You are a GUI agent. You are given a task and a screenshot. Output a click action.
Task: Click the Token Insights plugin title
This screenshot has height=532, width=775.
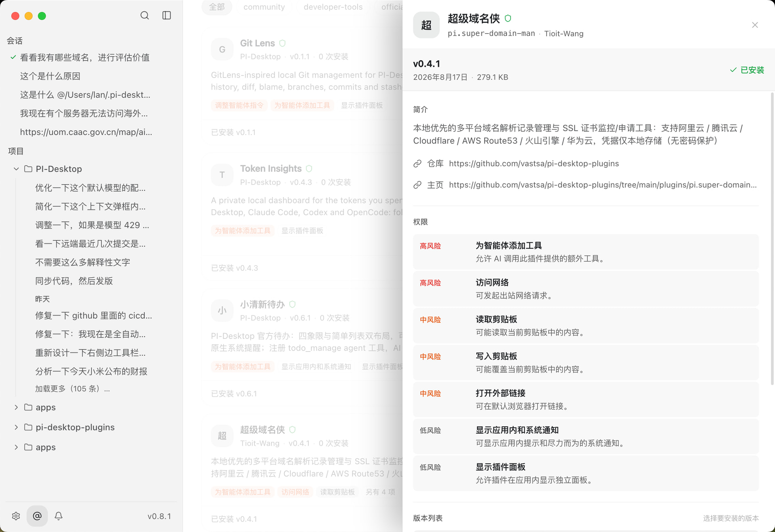(271, 169)
